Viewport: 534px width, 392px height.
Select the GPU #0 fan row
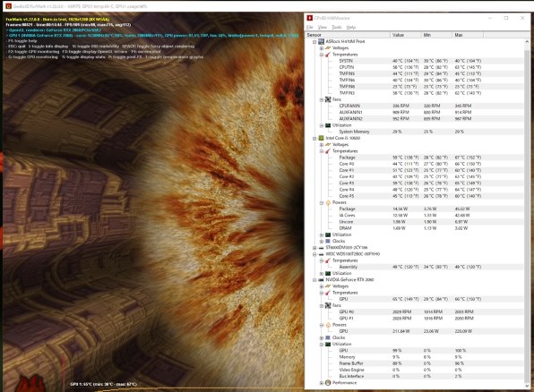coord(415,312)
